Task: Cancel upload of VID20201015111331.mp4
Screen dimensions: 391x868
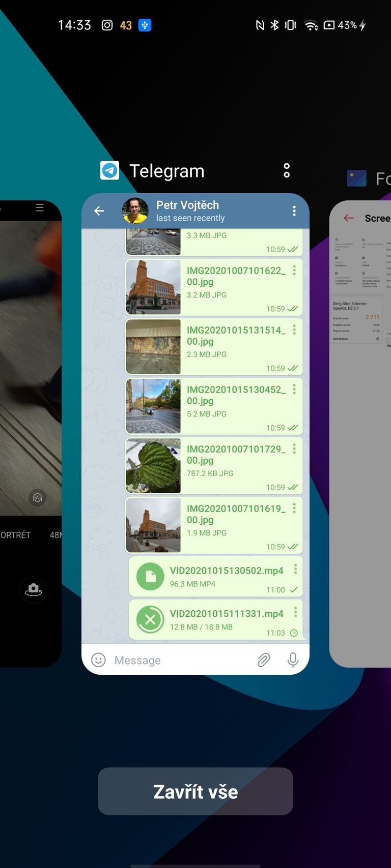Action: pyautogui.click(x=150, y=619)
